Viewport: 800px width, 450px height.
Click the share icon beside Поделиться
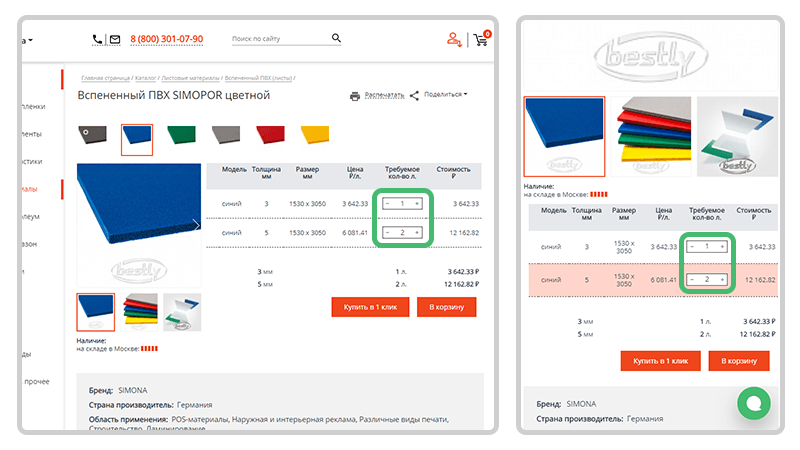[x=414, y=95]
